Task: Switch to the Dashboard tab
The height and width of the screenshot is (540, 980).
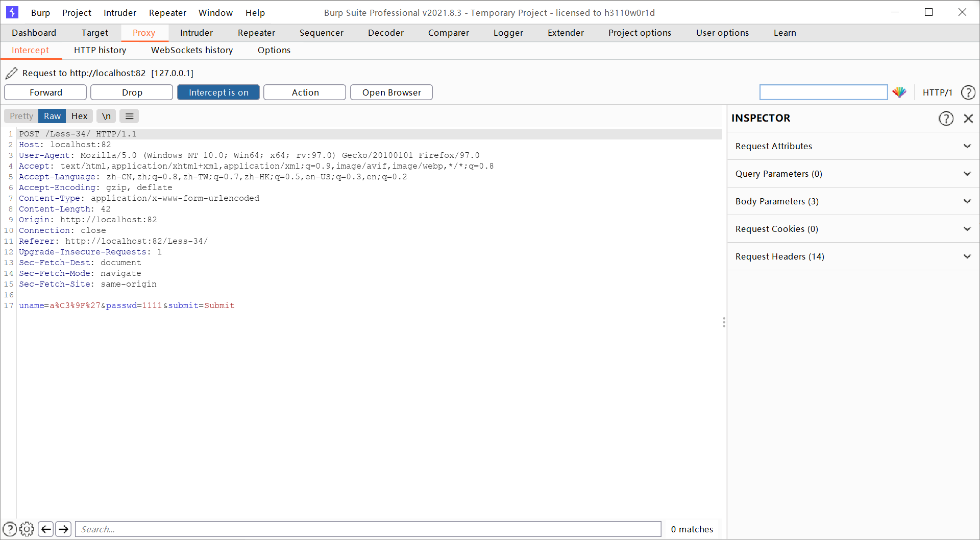Action: [x=34, y=33]
